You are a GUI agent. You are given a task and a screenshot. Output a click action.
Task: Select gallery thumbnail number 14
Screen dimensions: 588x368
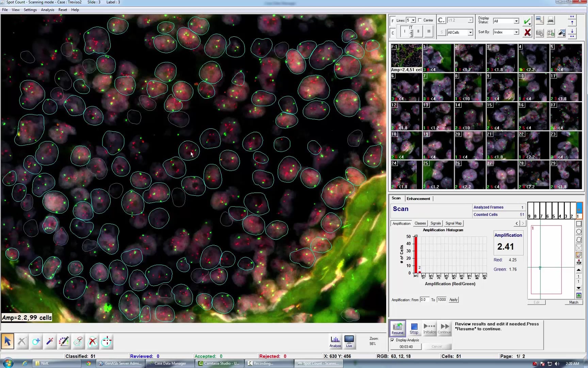tap(469, 116)
